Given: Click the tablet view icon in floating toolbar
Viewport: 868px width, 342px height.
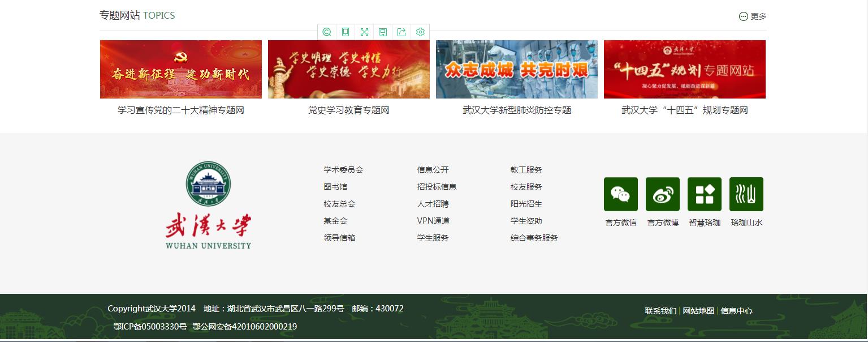Looking at the screenshot, I should pos(346,32).
